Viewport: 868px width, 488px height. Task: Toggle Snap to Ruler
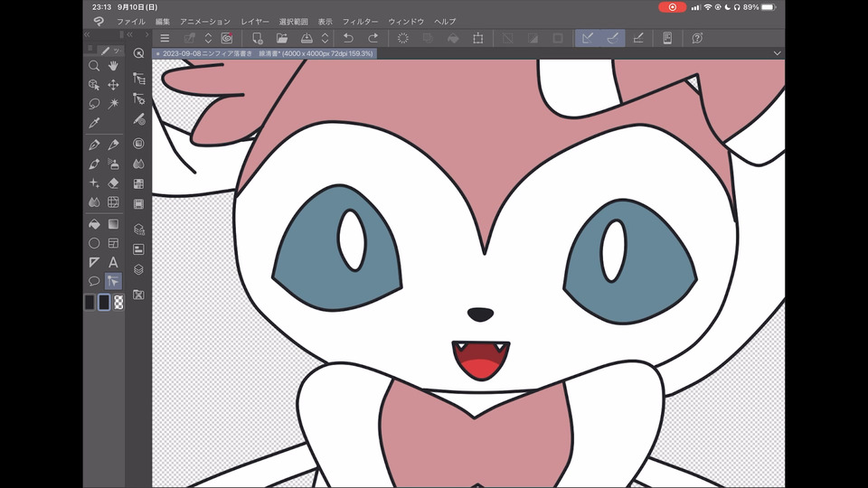pos(588,38)
